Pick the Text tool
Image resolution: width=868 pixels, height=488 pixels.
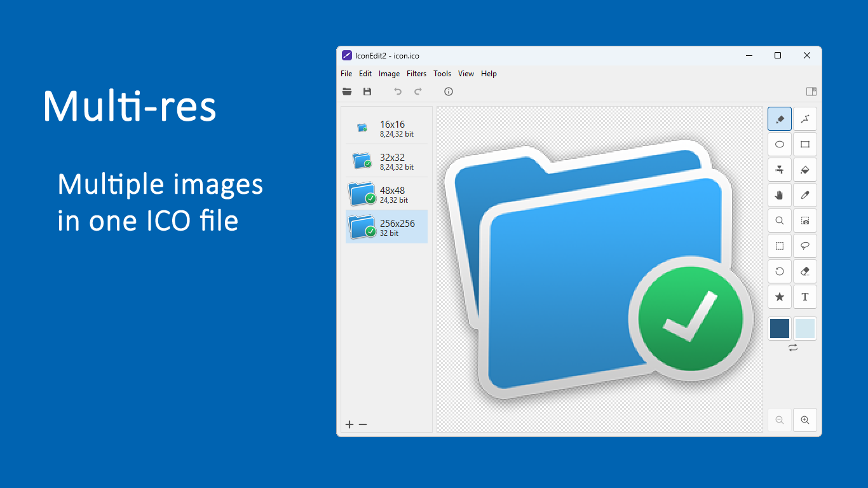tap(805, 297)
